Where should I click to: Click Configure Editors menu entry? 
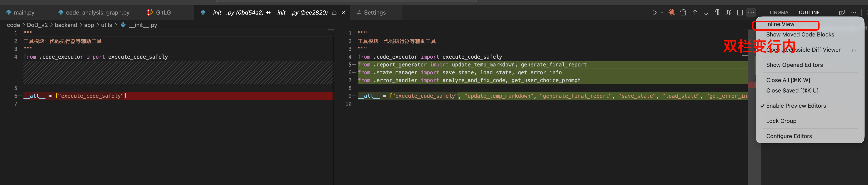click(788, 136)
